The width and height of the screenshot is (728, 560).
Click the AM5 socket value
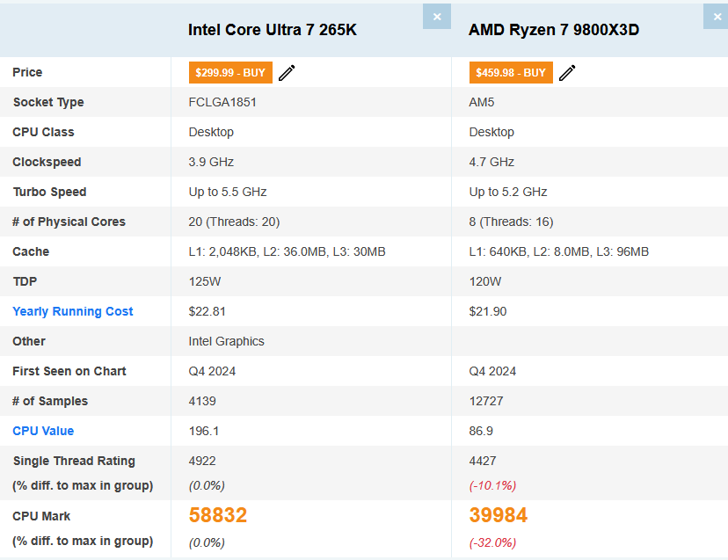[x=482, y=102]
